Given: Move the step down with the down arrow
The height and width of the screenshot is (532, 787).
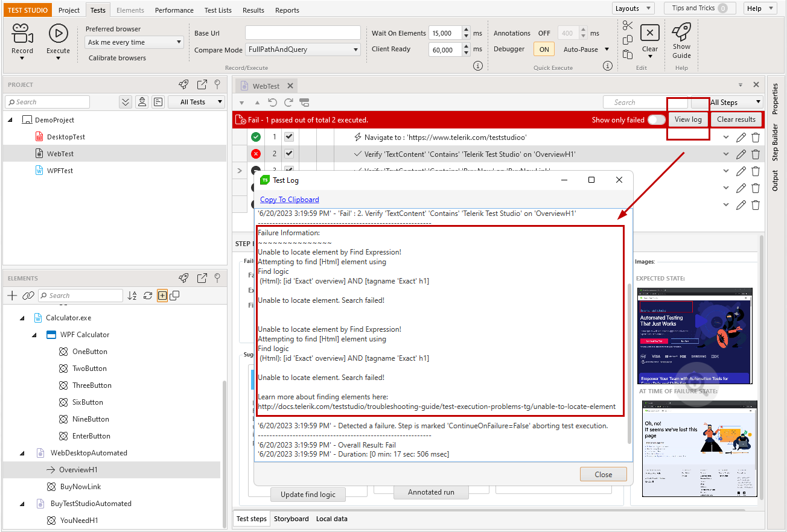Looking at the screenshot, I should [242, 103].
